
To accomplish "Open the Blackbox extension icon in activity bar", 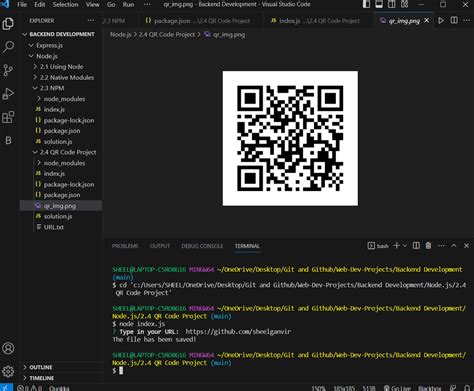I will [x=8, y=140].
